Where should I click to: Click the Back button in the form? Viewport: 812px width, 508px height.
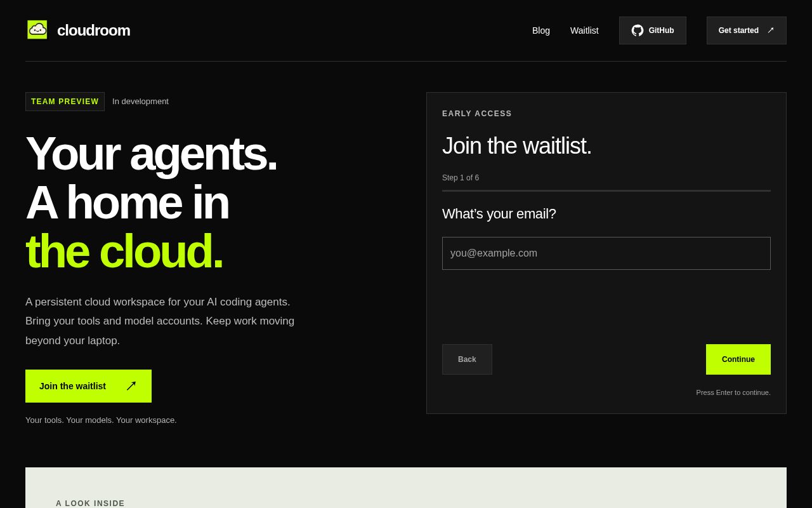(x=467, y=359)
